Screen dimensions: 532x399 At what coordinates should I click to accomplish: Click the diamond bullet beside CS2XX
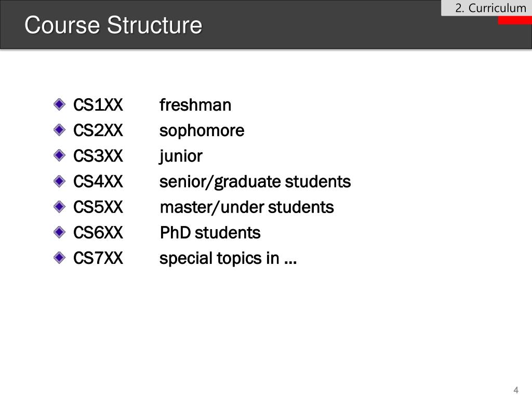click(59, 130)
